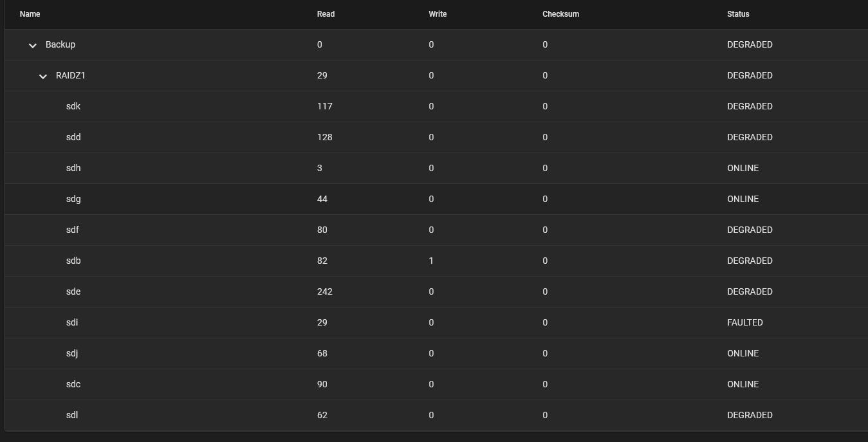Select the sdd disk row
The width and height of the screenshot is (868, 442).
coord(436,138)
